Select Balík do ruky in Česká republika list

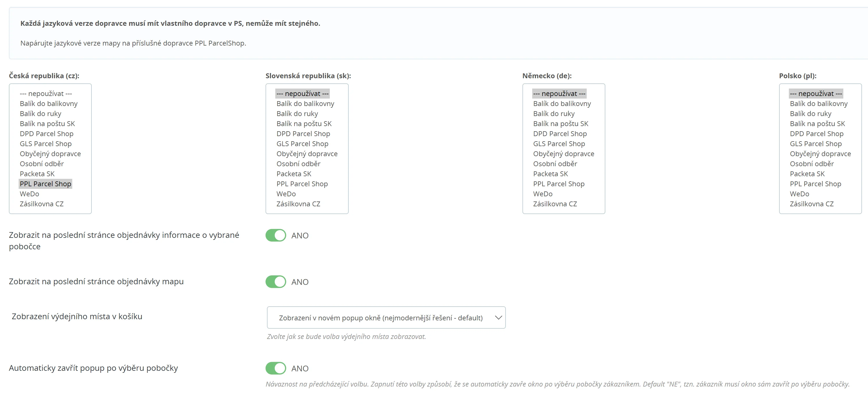40,114
